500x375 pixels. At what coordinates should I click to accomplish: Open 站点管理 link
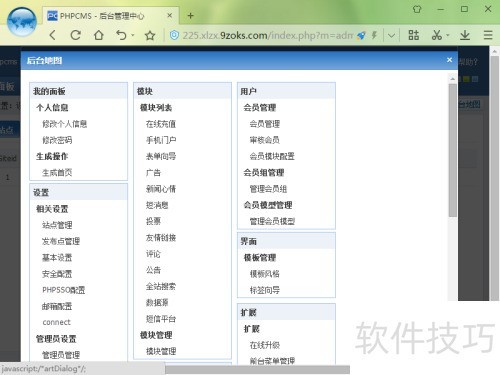(57, 225)
